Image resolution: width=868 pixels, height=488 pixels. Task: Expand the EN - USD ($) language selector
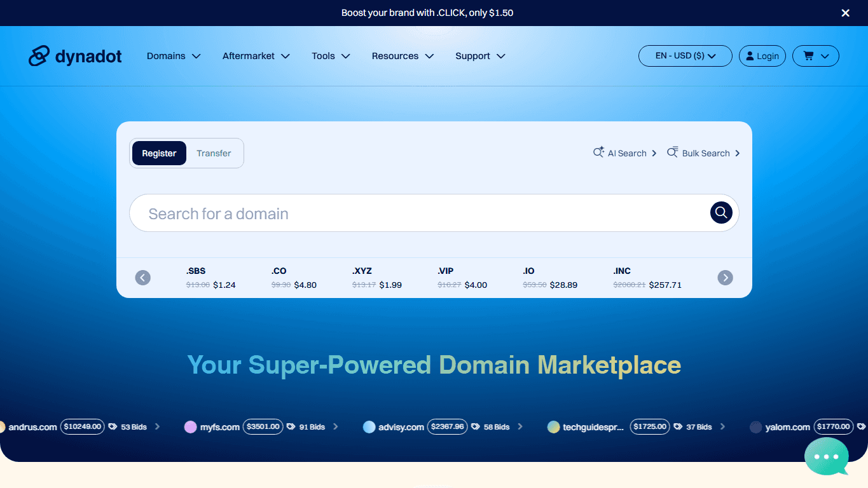coord(685,56)
